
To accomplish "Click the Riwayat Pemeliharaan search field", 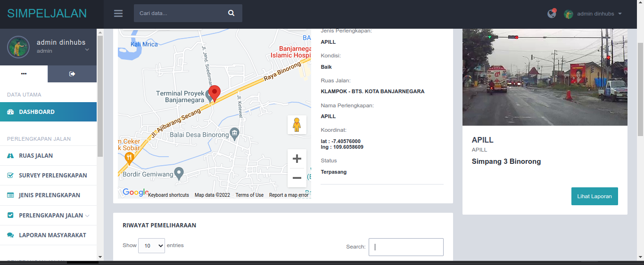I will 405,247.
